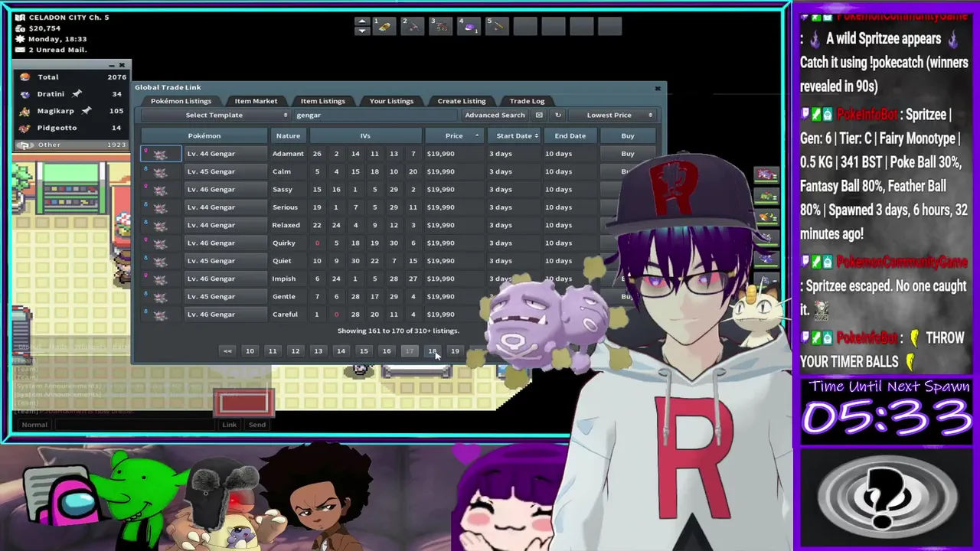Click the map icon next to Celadon City
The width and height of the screenshot is (980, 551).
pos(21,17)
